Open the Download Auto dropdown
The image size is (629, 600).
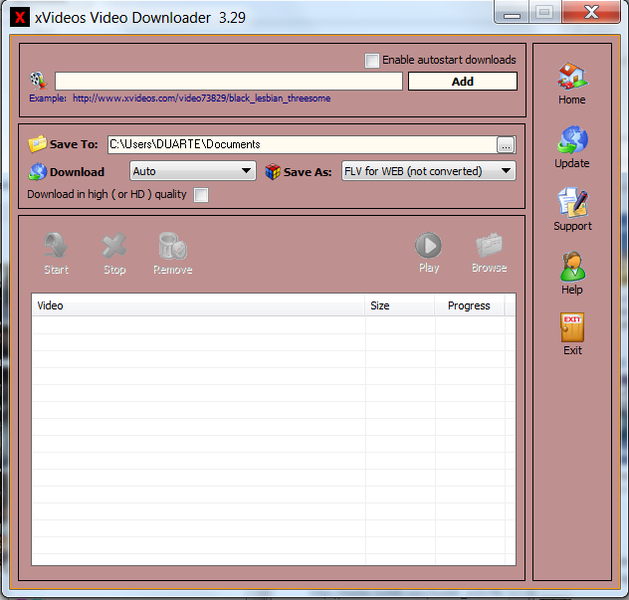193,171
